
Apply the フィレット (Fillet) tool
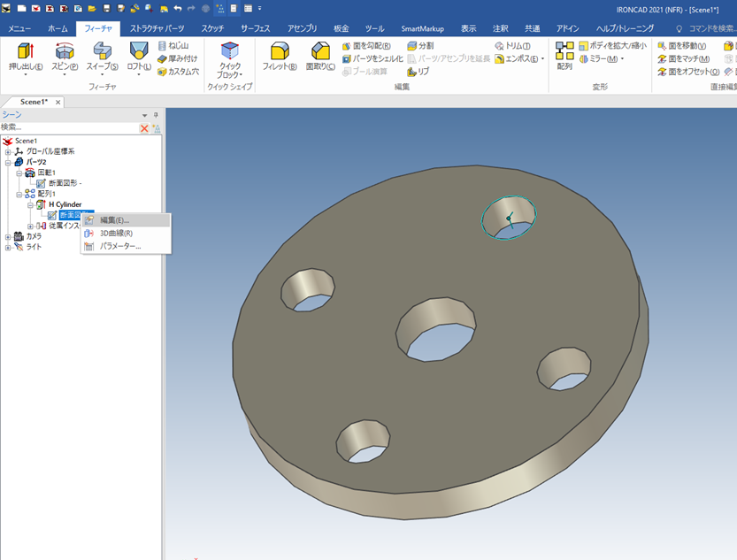point(280,52)
